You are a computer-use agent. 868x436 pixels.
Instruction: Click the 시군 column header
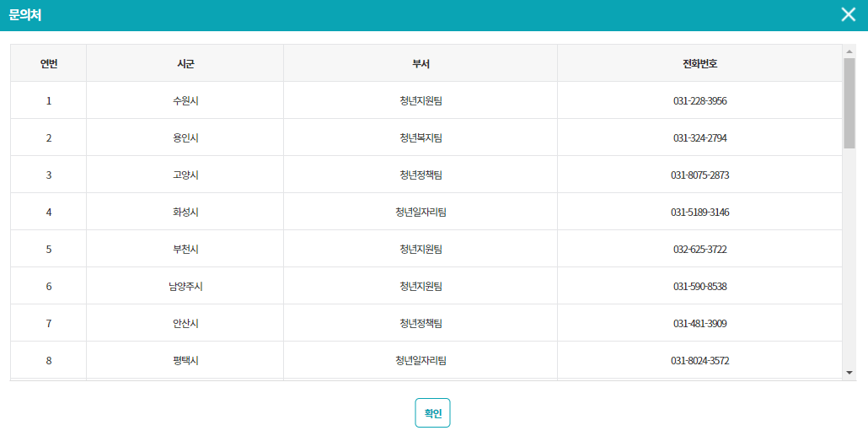185,64
